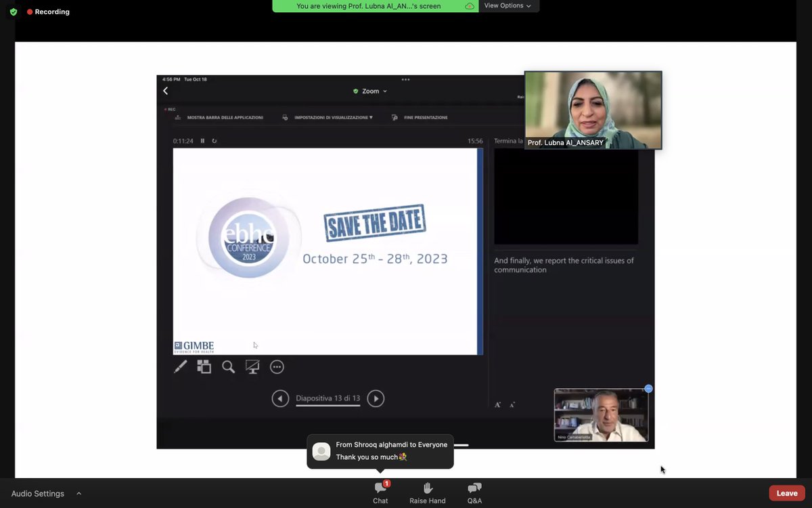812x508 pixels.
Task: Open the Chat panel
Action: pyautogui.click(x=380, y=492)
